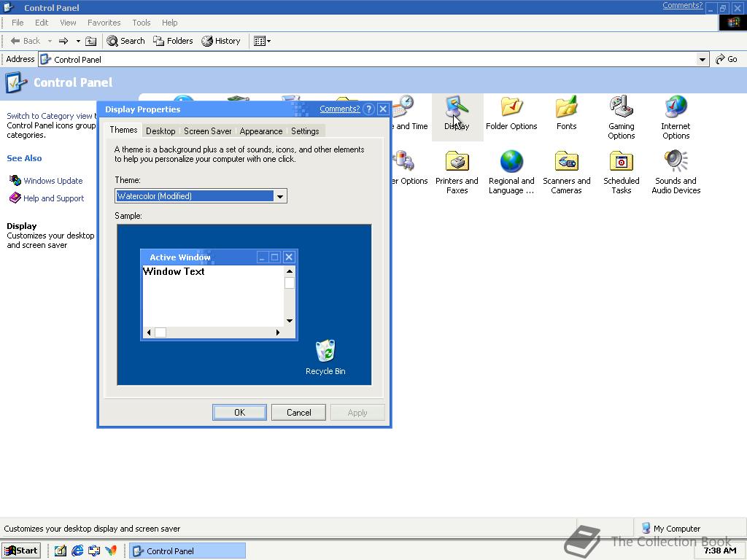Open Help and Support link
Viewport: 747px width, 560px height.
click(53, 198)
